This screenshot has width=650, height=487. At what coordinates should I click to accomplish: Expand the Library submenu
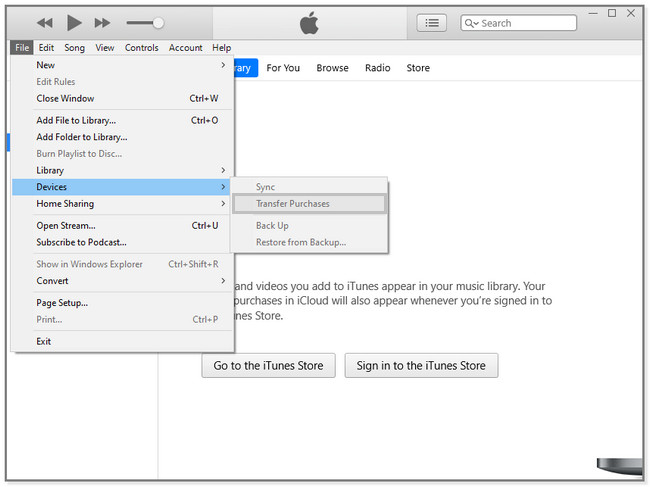[x=122, y=171]
